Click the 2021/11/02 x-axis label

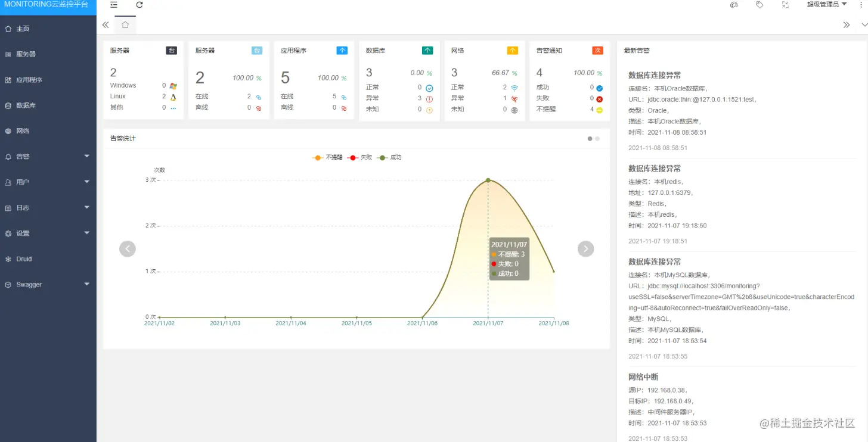[159, 323]
